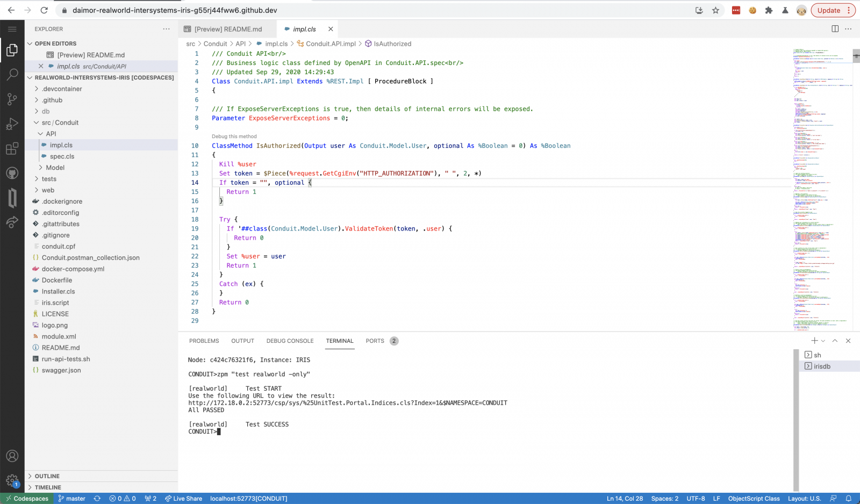Open docker-compose.yml in the explorer
The height and width of the screenshot is (504, 860).
tap(73, 269)
